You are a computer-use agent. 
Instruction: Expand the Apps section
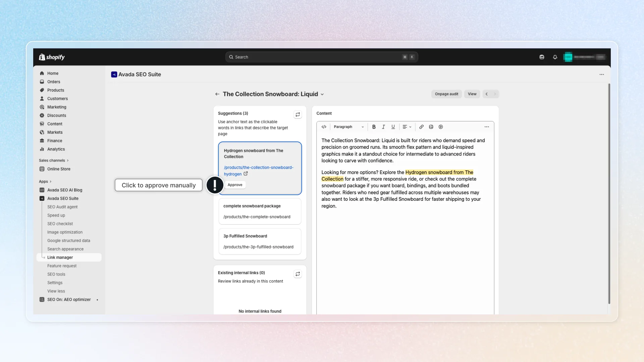pyautogui.click(x=45, y=182)
